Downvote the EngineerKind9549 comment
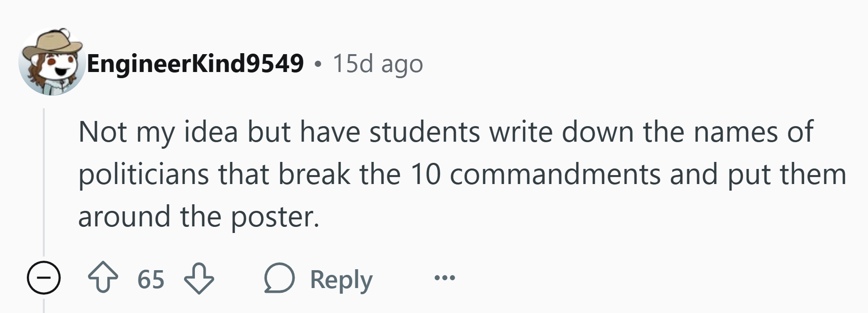 (x=199, y=279)
